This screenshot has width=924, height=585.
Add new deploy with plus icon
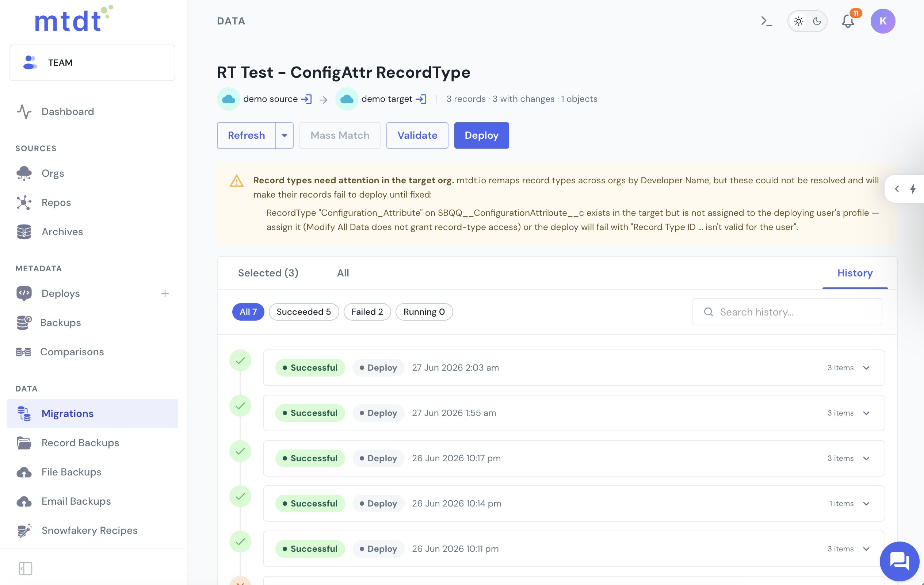click(x=165, y=294)
